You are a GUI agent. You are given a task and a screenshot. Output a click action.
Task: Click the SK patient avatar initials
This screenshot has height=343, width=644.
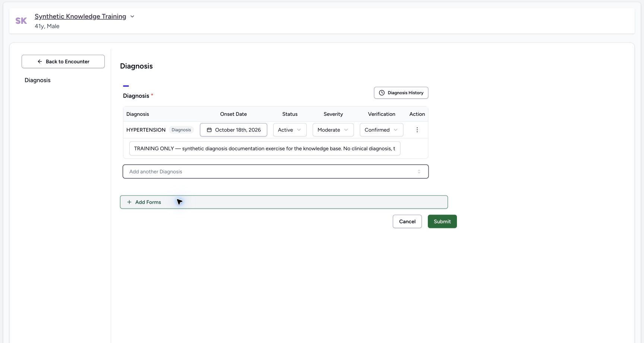point(21,21)
